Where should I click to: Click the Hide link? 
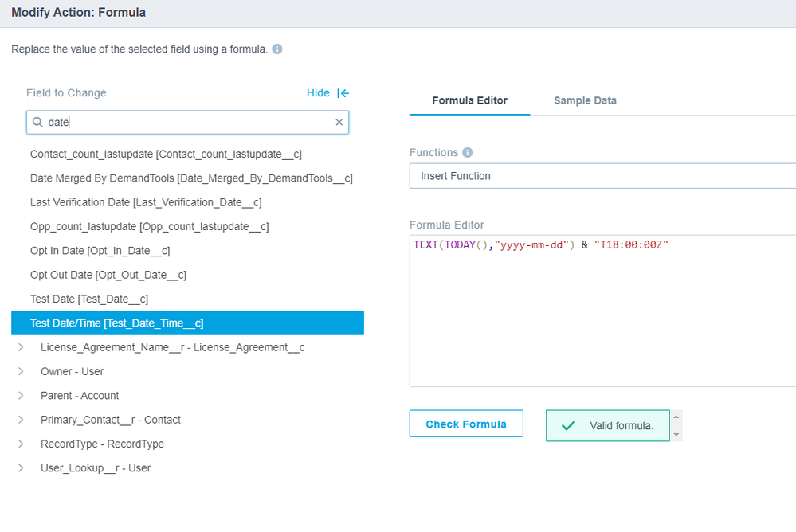pyautogui.click(x=318, y=93)
